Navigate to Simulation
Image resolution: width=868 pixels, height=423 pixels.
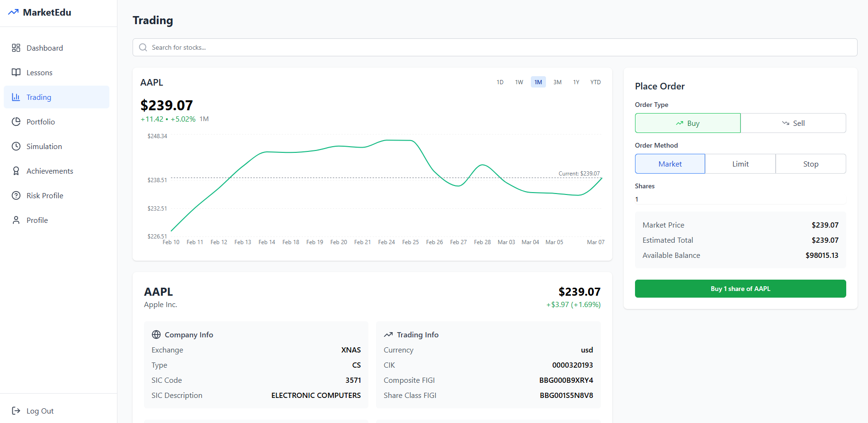[57, 146]
